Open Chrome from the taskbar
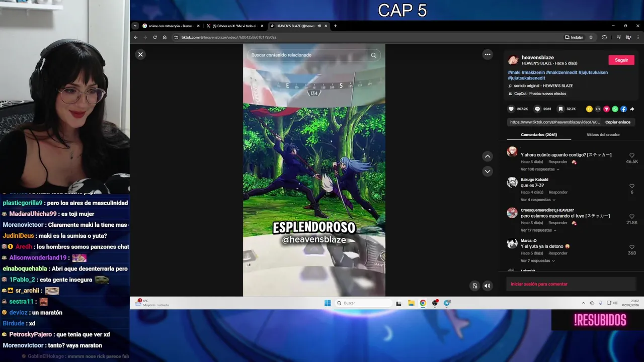Screen dimensions: 644x362 click(x=423, y=303)
